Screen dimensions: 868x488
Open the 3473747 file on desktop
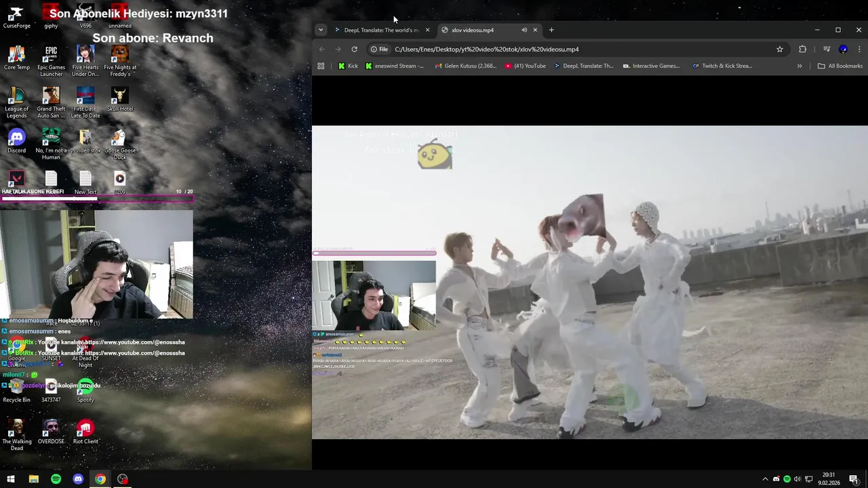pos(51,390)
